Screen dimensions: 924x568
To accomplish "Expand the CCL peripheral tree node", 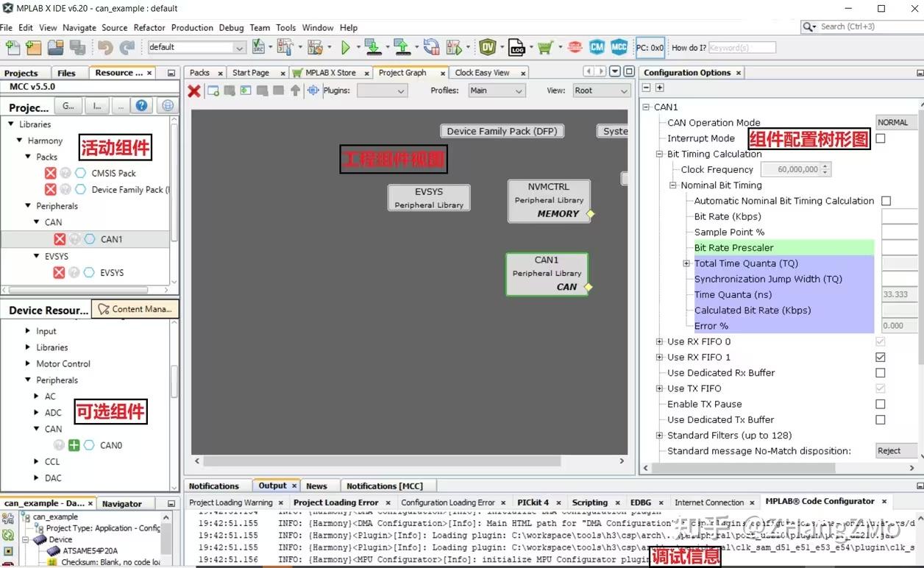I will (x=37, y=462).
